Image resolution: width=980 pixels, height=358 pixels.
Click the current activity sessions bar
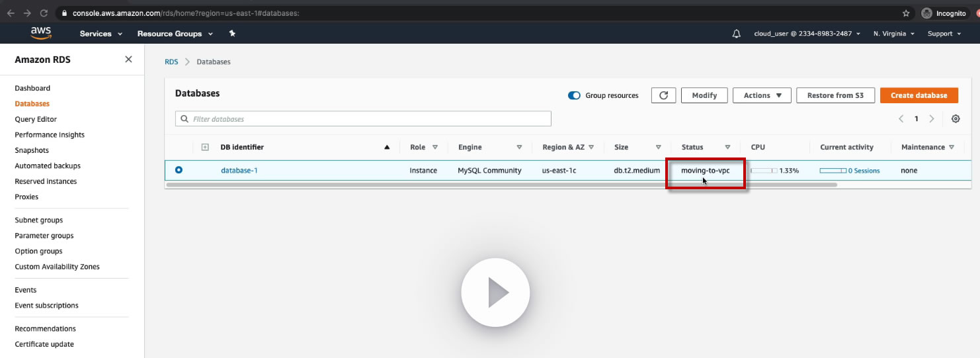pyautogui.click(x=833, y=171)
